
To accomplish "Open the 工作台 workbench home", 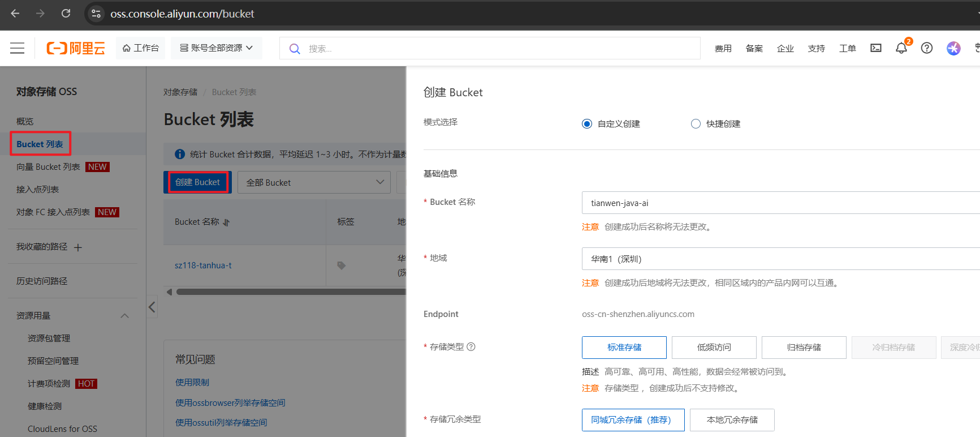I will coord(141,48).
